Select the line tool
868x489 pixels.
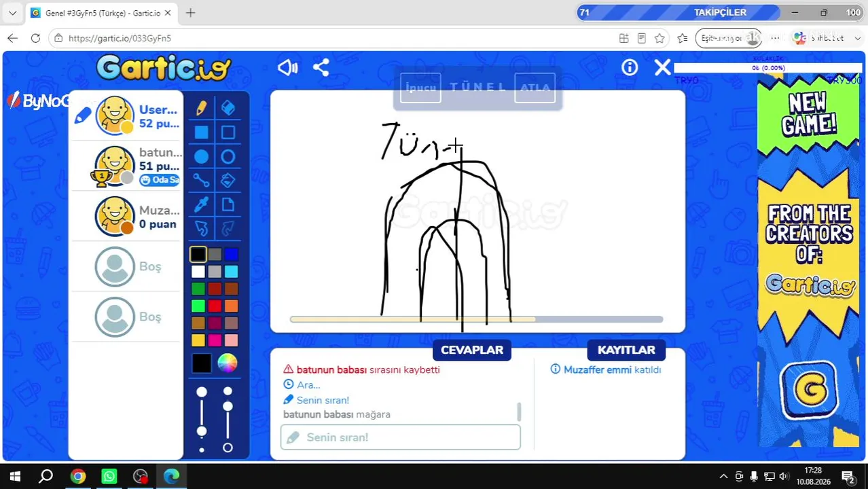tap(202, 181)
